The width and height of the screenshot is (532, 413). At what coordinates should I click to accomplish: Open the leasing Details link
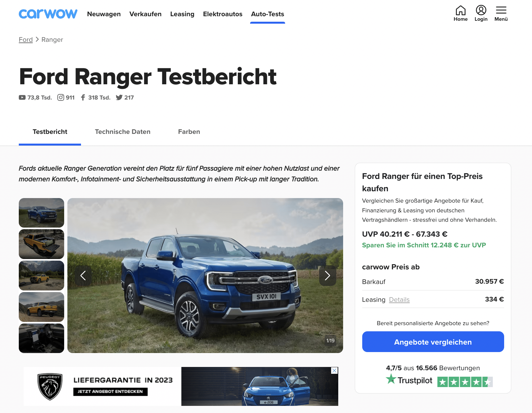(399, 300)
